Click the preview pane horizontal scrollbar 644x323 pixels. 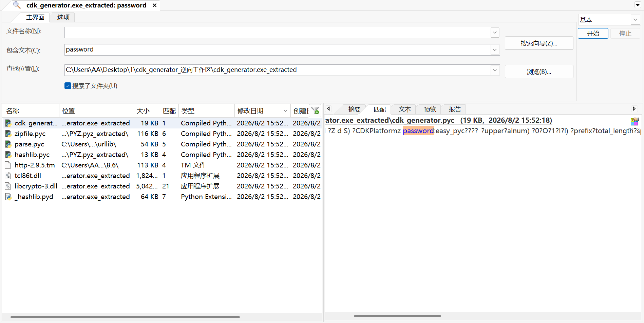397,316
